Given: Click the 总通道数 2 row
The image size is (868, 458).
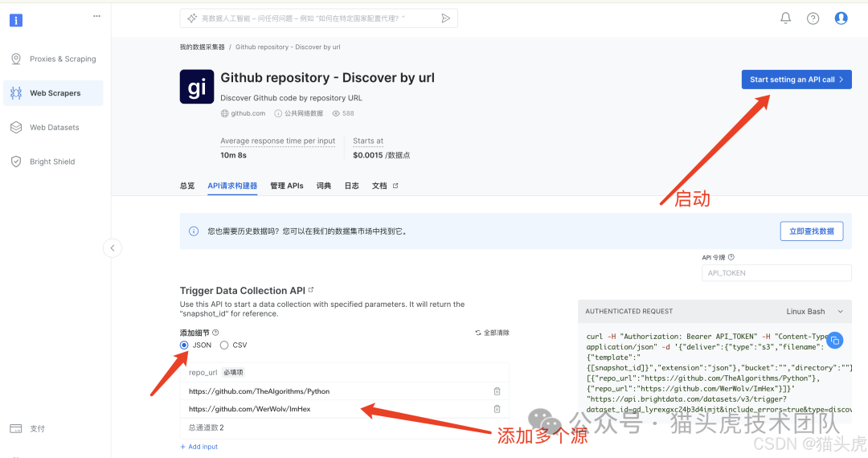Looking at the screenshot, I should click(x=346, y=427).
